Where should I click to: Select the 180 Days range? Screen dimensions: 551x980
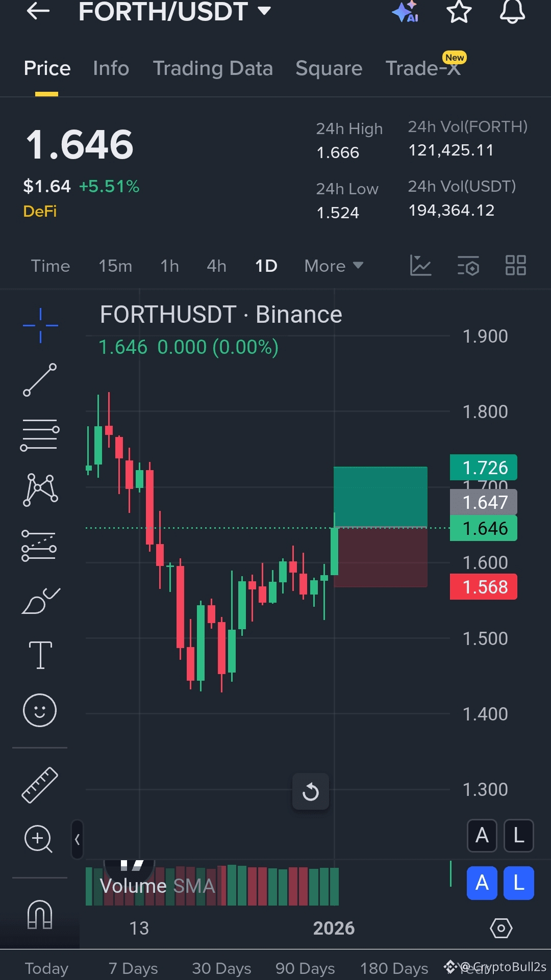(394, 968)
